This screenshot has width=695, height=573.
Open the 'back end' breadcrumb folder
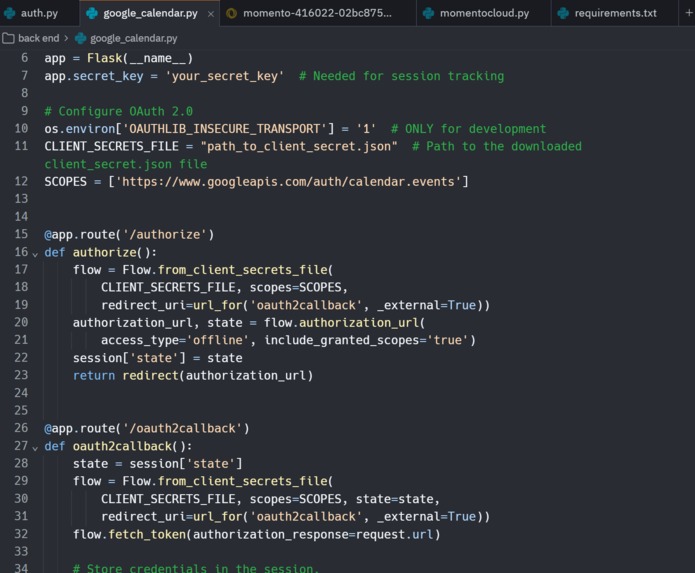39,39
